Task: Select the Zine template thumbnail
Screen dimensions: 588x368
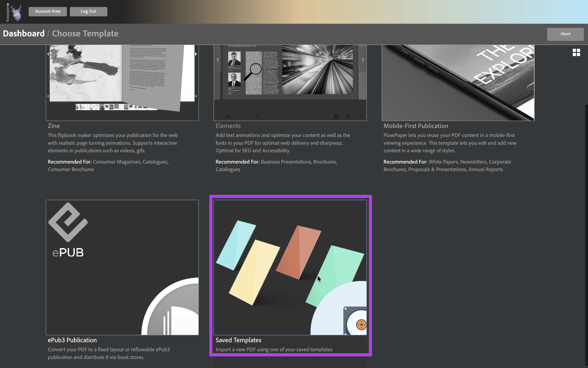Action: pos(122,83)
